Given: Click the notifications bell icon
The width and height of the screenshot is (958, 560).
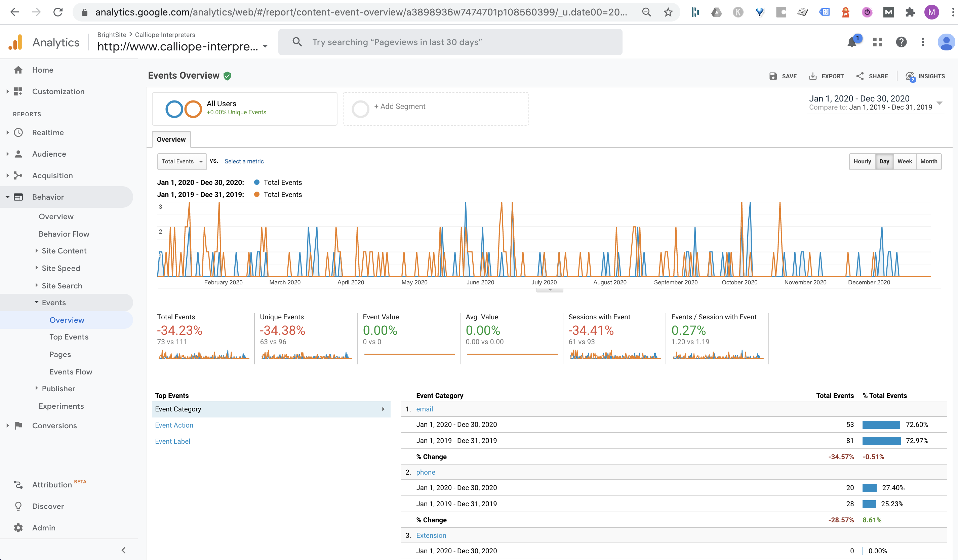Looking at the screenshot, I should click(x=852, y=42).
